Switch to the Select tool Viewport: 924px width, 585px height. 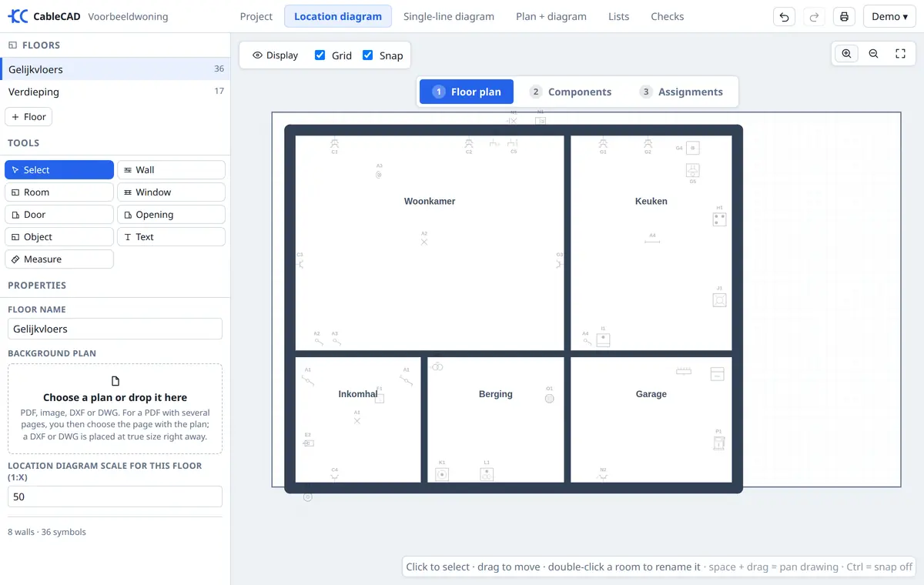click(x=59, y=170)
